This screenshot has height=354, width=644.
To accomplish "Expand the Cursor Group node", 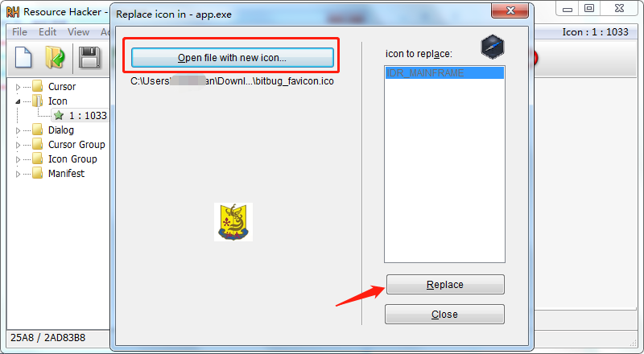I will click(18, 145).
